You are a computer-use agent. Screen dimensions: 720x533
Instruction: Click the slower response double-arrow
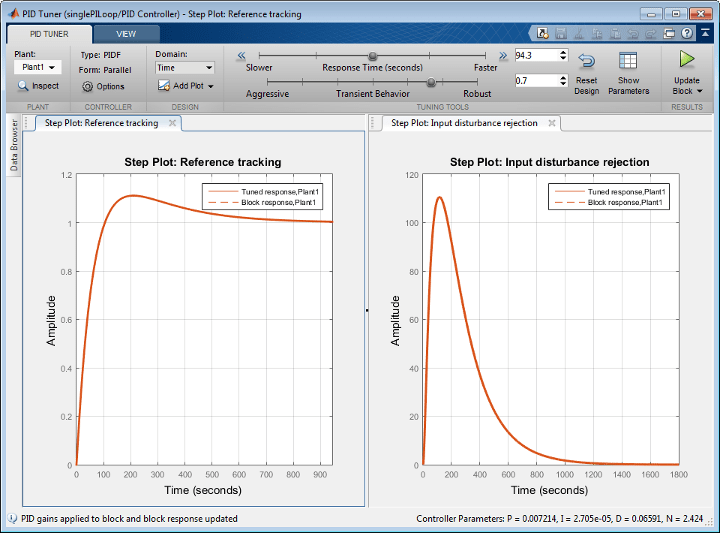[x=241, y=57]
